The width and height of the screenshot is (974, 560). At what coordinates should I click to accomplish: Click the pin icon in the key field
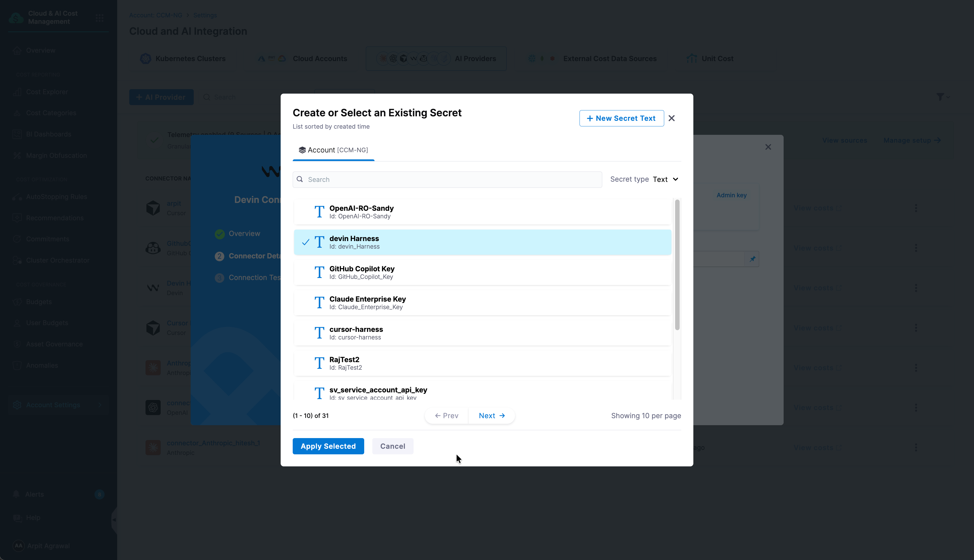pyautogui.click(x=753, y=259)
